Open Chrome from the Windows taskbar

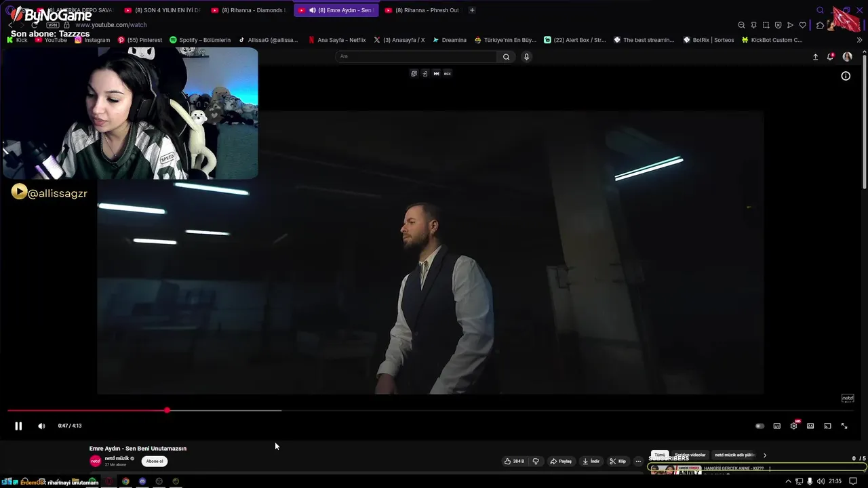click(x=125, y=481)
